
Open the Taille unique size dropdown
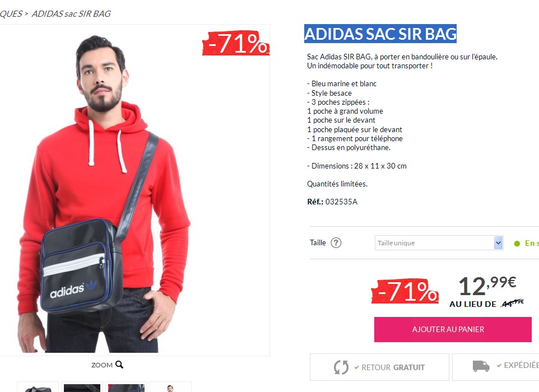point(439,243)
